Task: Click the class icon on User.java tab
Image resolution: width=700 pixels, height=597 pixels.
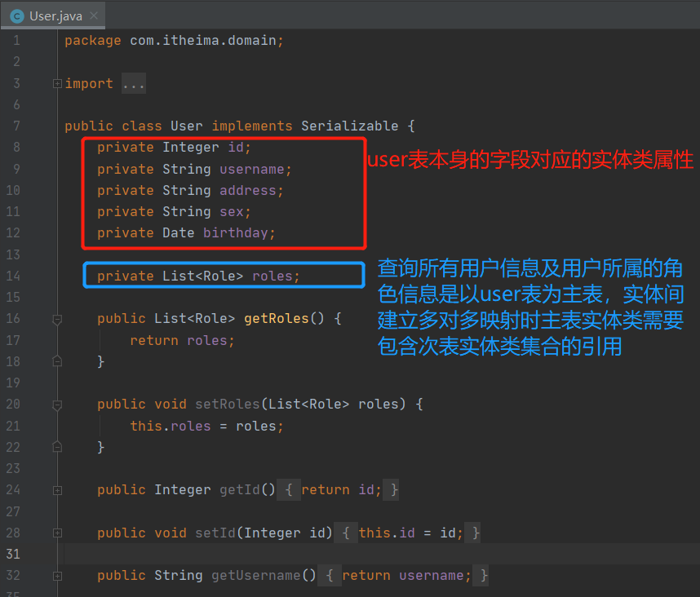Action: (x=16, y=16)
